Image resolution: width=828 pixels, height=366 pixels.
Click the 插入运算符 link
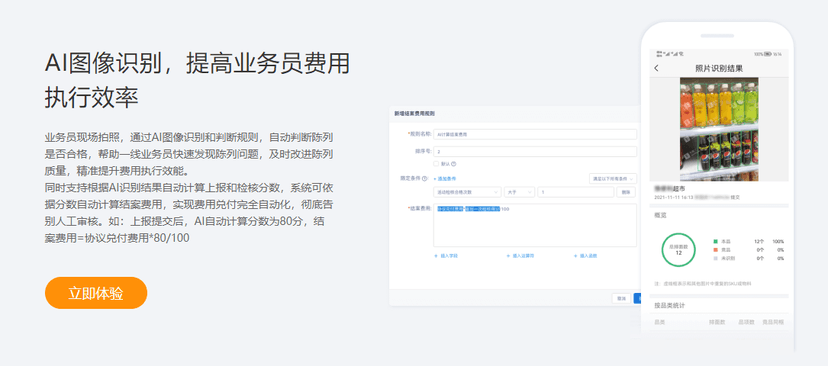[520, 256]
